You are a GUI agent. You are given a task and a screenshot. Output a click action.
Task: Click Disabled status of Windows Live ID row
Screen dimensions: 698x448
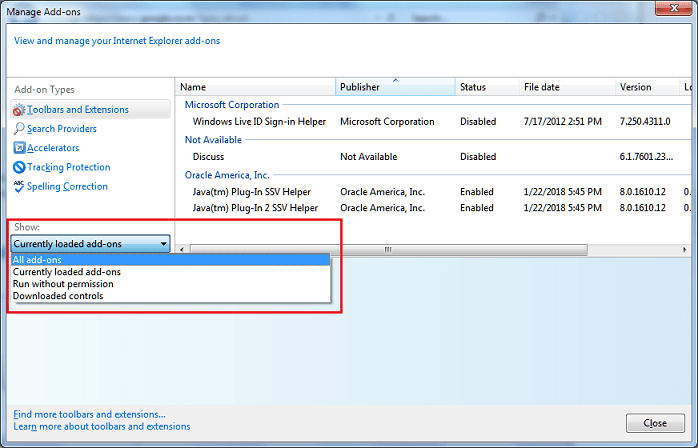tap(478, 122)
